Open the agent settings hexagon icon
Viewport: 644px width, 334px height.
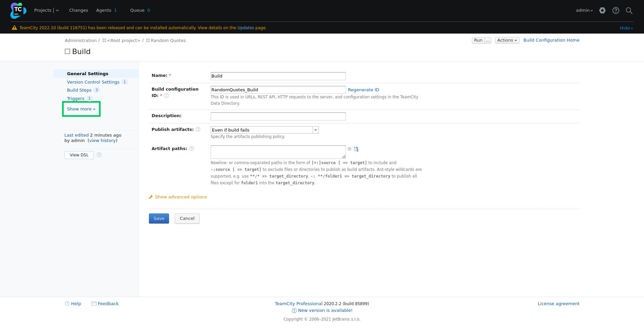602,10
